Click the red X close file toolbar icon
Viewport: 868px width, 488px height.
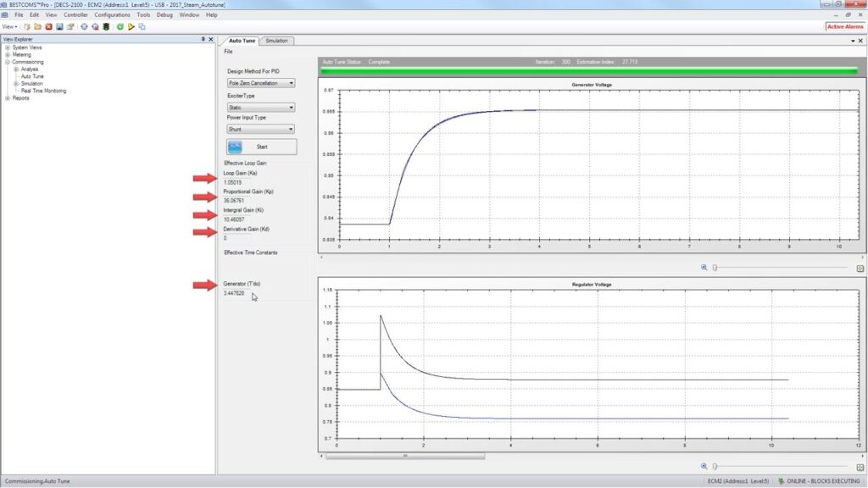click(48, 26)
